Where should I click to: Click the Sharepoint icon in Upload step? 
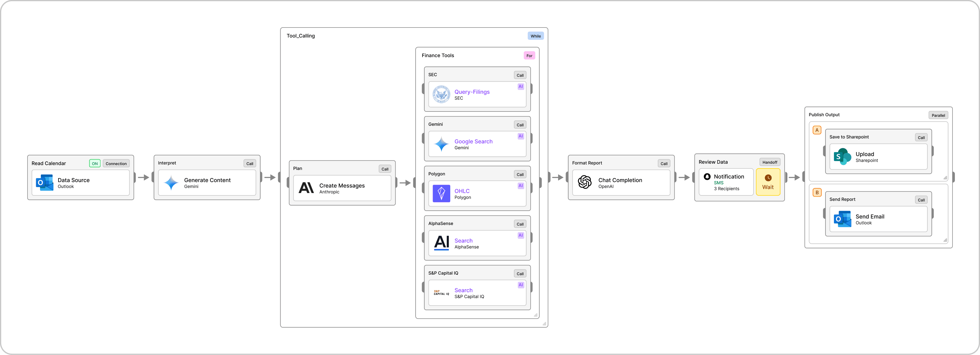[842, 156]
